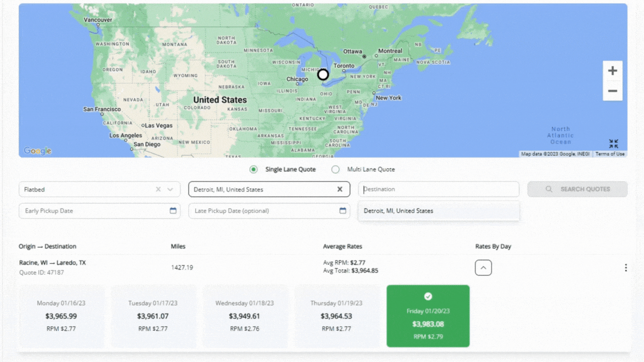Click into the Destination input field
Image resolution: width=644 pixels, height=362 pixels.
tap(438, 189)
